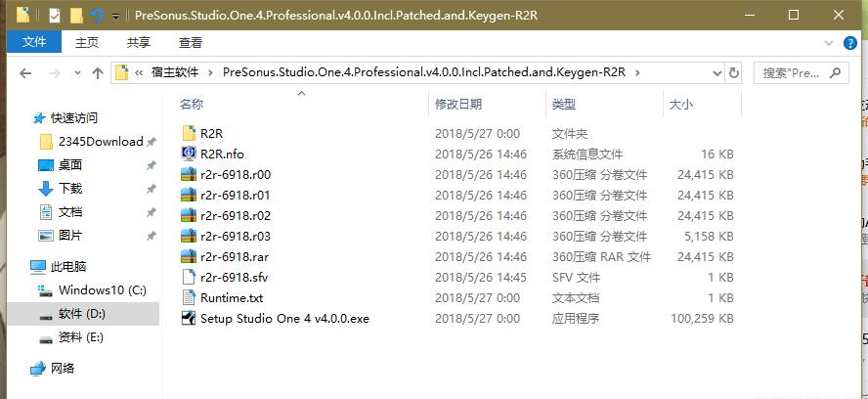Select the r2r-6918.rar archive icon
The height and width of the screenshot is (399, 868).
click(189, 256)
